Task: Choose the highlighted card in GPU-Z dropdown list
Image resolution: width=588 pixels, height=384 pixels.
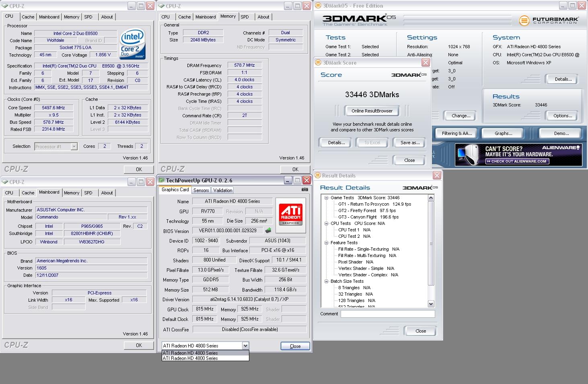Action: pyautogui.click(x=205, y=353)
